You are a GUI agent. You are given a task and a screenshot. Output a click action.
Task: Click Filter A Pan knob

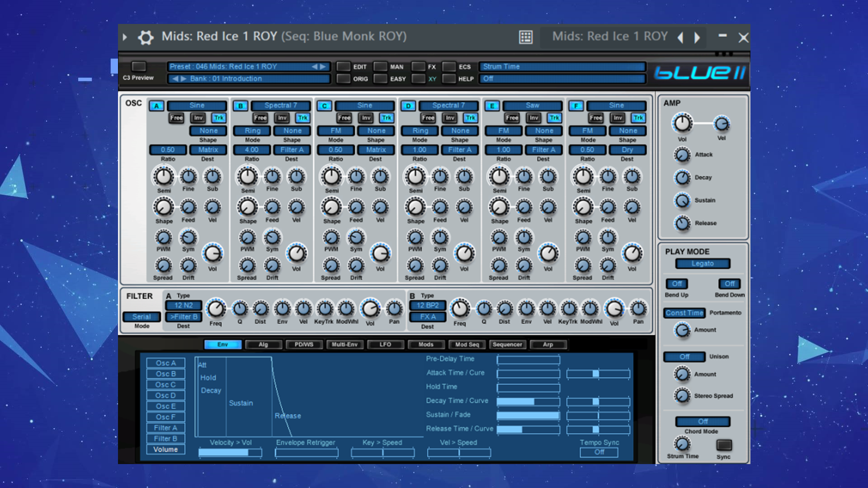point(394,309)
